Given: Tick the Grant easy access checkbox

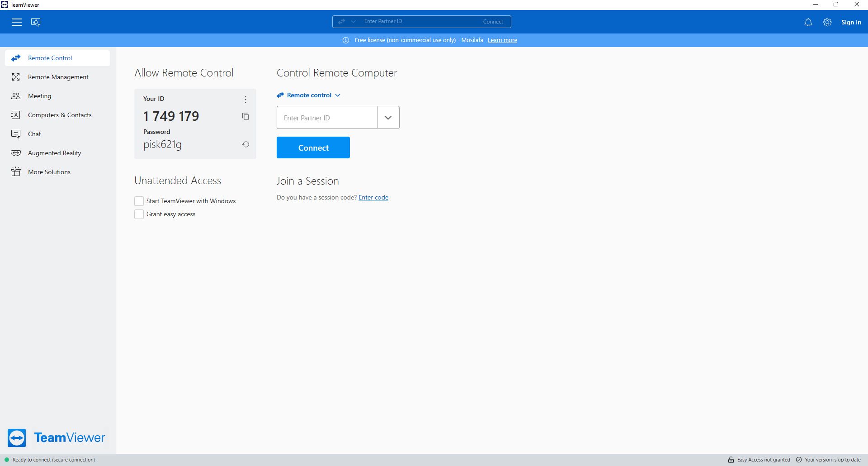Looking at the screenshot, I should pos(139,214).
